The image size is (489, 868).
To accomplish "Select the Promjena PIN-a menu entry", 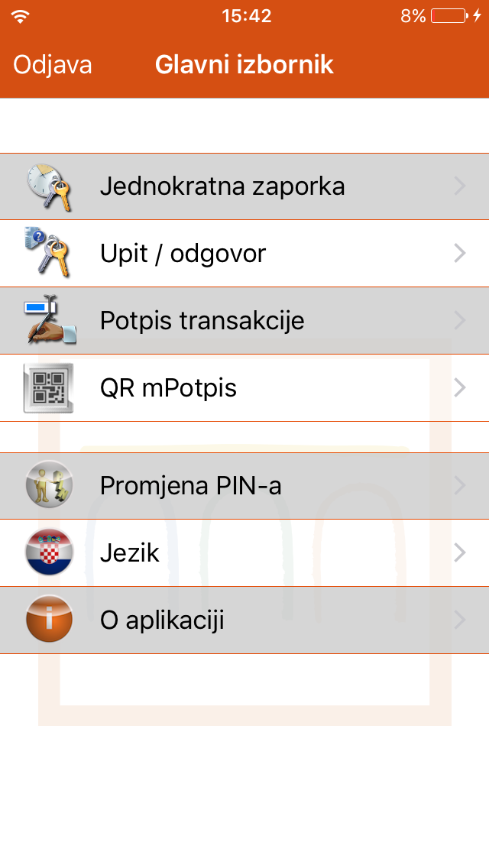I will pos(191,486).
